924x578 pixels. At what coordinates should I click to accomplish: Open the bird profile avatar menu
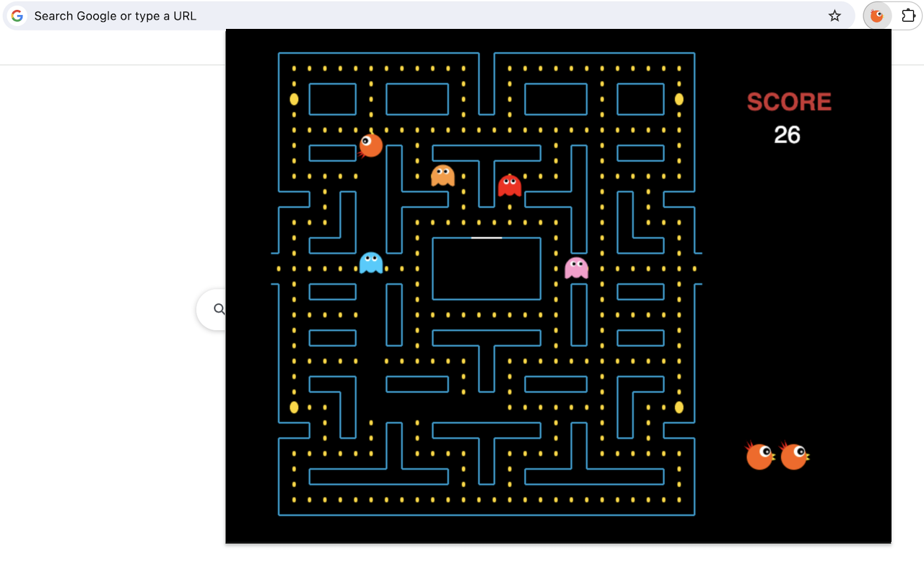click(x=876, y=15)
